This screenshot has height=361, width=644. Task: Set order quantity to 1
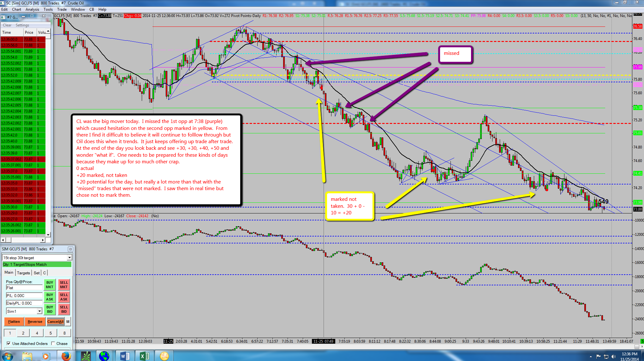click(10, 333)
